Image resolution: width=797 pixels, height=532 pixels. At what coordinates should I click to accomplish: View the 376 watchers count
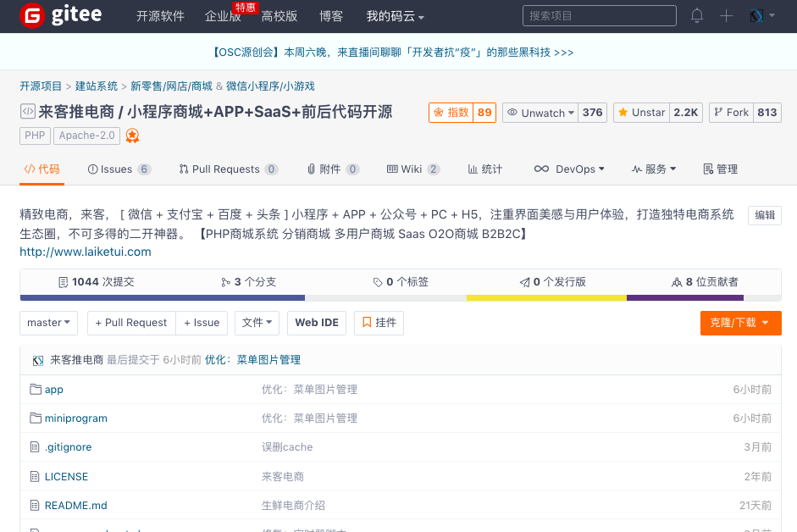592,113
